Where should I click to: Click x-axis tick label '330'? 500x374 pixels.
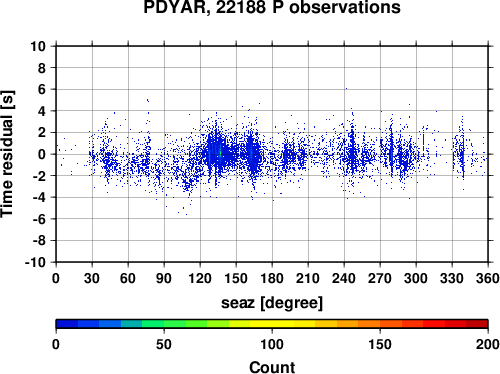[452, 278]
